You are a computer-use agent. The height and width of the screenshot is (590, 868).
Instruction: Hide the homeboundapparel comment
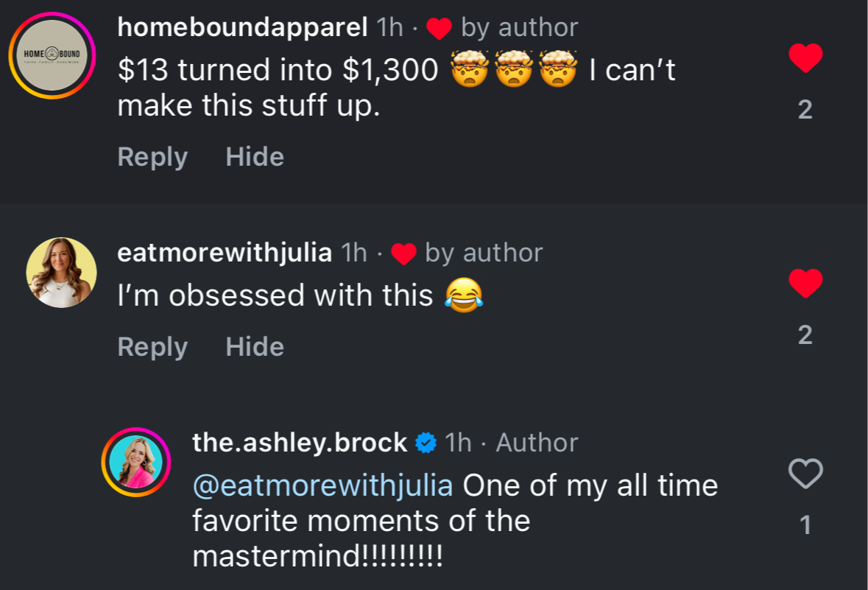coord(255,157)
